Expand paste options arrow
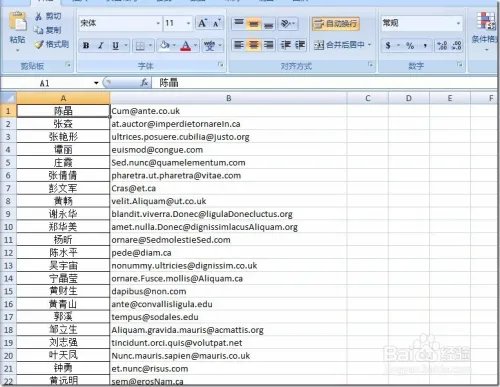 pos(17,50)
